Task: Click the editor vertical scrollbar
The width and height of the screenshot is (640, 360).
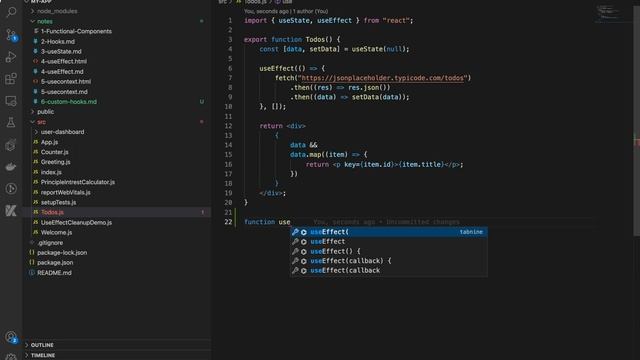Action: [636, 122]
